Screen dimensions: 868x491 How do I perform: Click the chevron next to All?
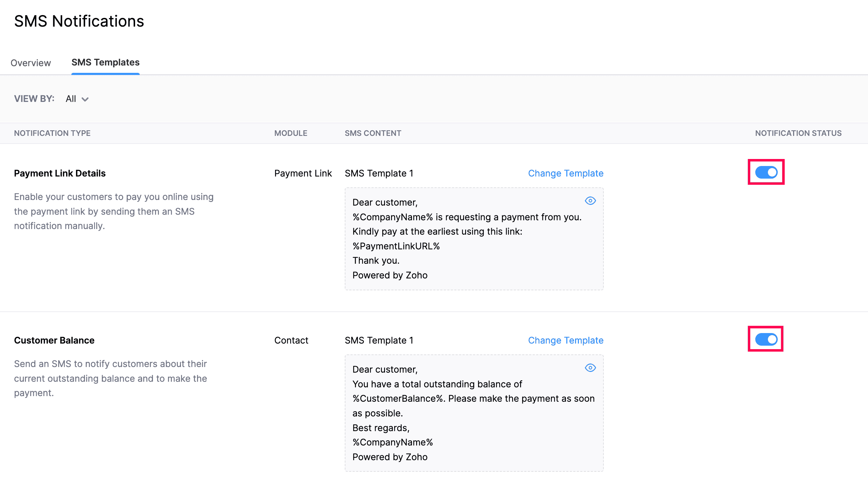[x=85, y=99]
